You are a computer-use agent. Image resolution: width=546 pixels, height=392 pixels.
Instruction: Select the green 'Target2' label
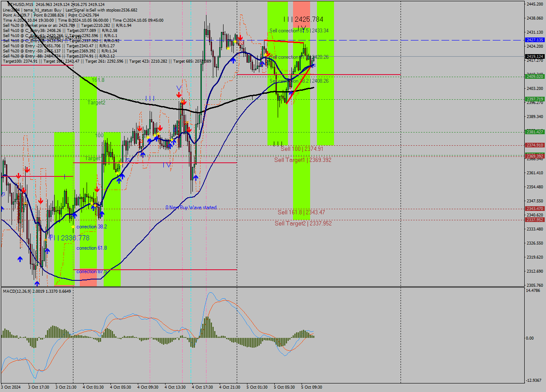[96, 103]
